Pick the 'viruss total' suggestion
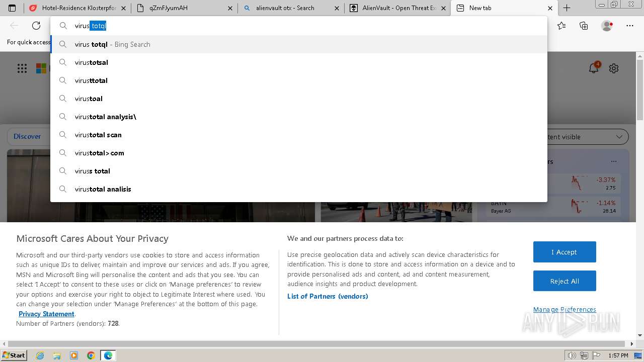This screenshot has height=362, width=644. [x=299, y=171]
